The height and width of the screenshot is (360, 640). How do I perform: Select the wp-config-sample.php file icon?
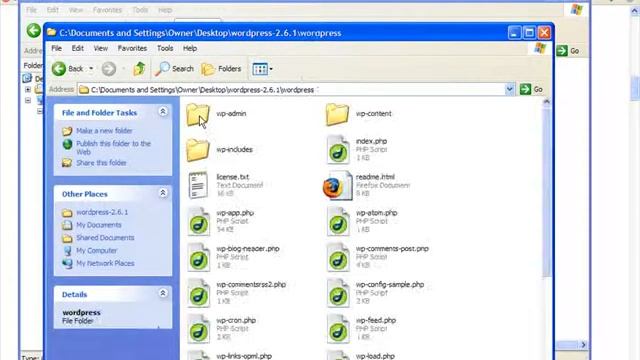(x=338, y=293)
